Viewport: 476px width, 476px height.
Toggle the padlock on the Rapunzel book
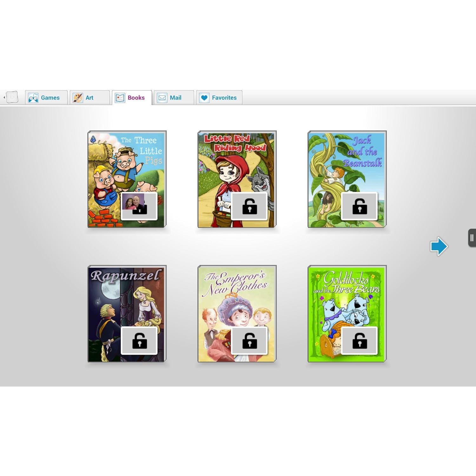pos(139,340)
